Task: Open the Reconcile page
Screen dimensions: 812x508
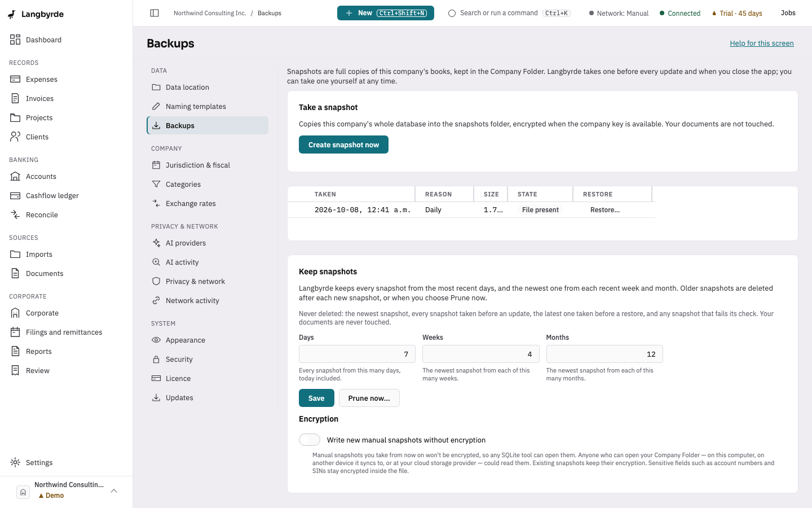Action: pyautogui.click(x=66, y=214)
